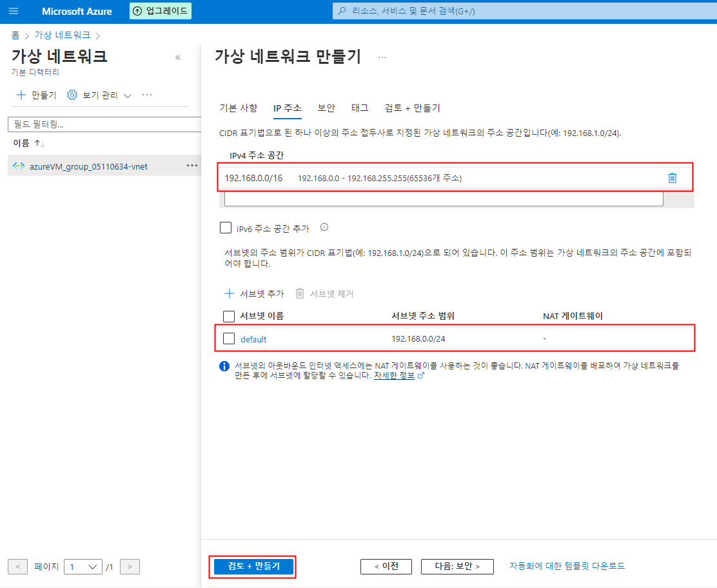Show info tooltip for IPv6 주소 공간
Screen dimensions: 717x588
pyautogui.click(x=324, y=227)
